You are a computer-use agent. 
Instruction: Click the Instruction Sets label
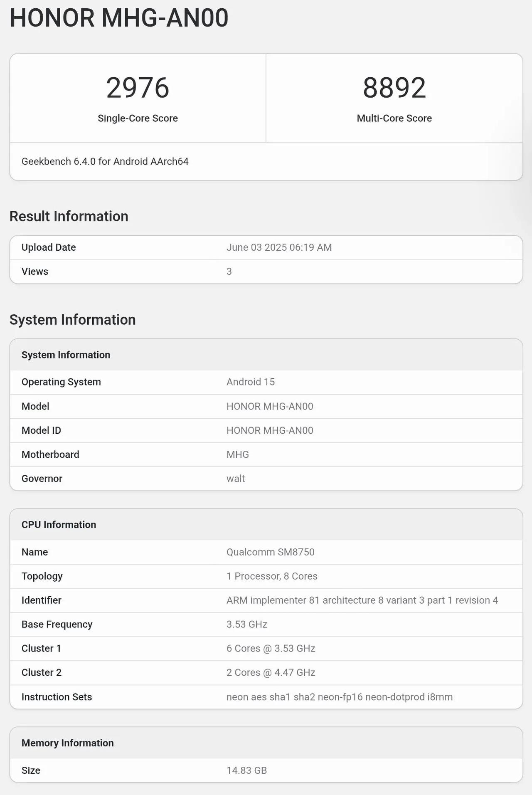click(57, 697)
